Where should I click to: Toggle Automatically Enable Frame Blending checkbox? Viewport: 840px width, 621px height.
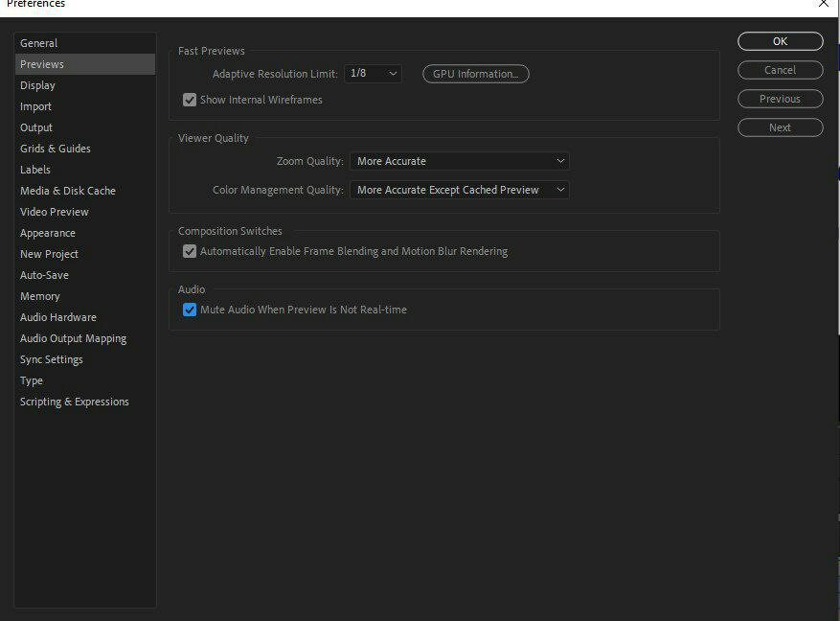point(190,251)
